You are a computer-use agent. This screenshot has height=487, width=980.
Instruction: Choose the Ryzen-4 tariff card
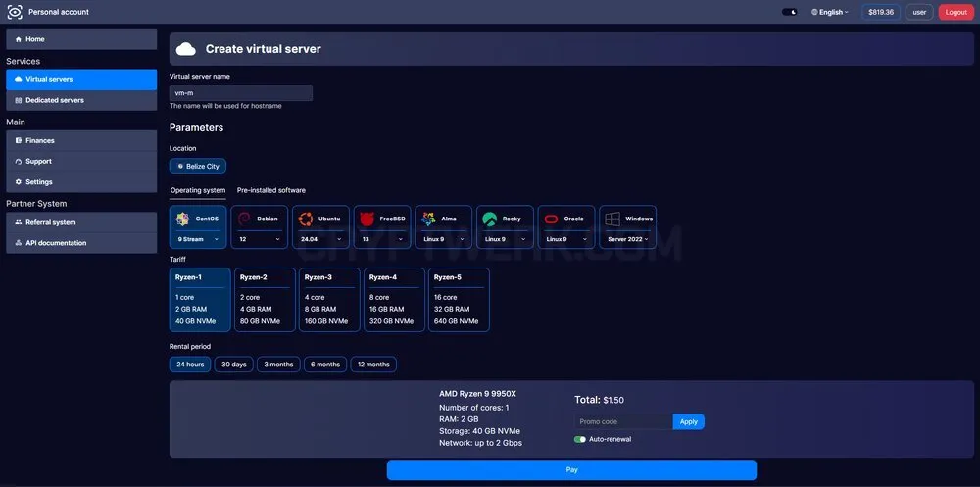click(x=394, y=300)
